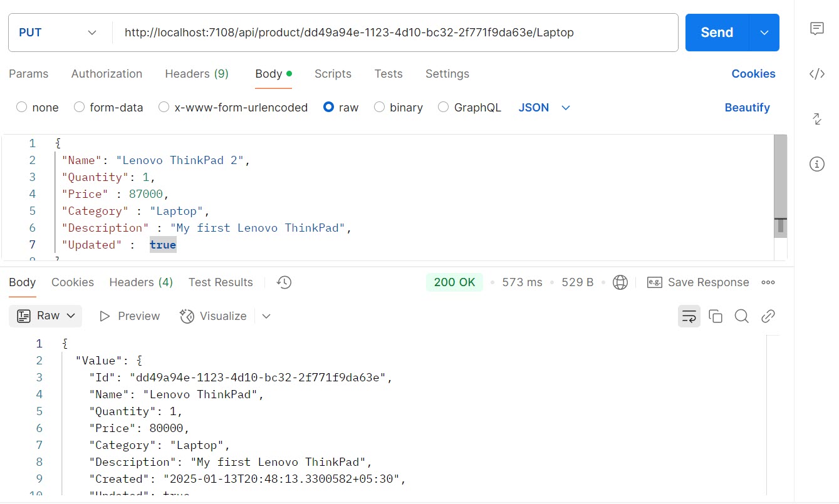Image resolution: width=839 pixels, height=504 pixels.
Task: Open more response actions menu
Action: click(x=768, y=282)
